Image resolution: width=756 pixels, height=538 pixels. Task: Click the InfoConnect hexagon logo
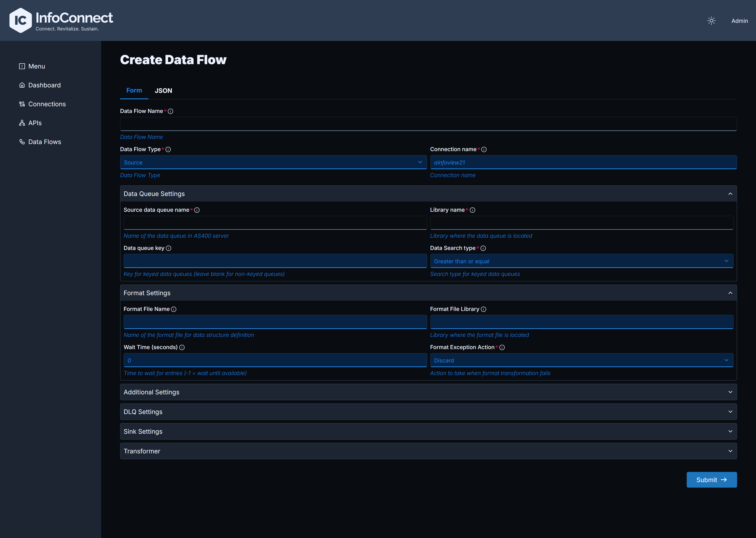tap(20, 20)
